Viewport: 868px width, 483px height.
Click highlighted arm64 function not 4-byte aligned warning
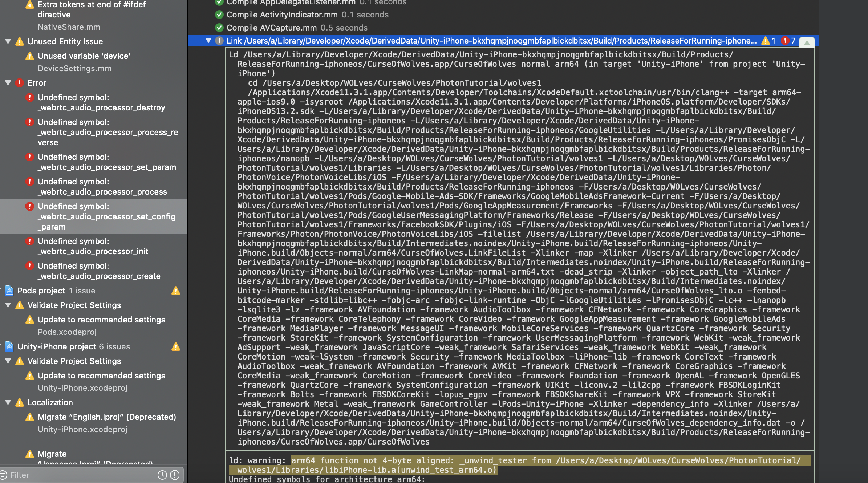pos(520,465)
